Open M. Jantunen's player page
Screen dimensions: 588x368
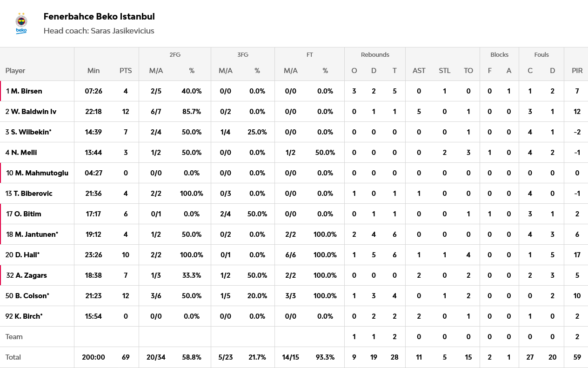tap(36, 234)
